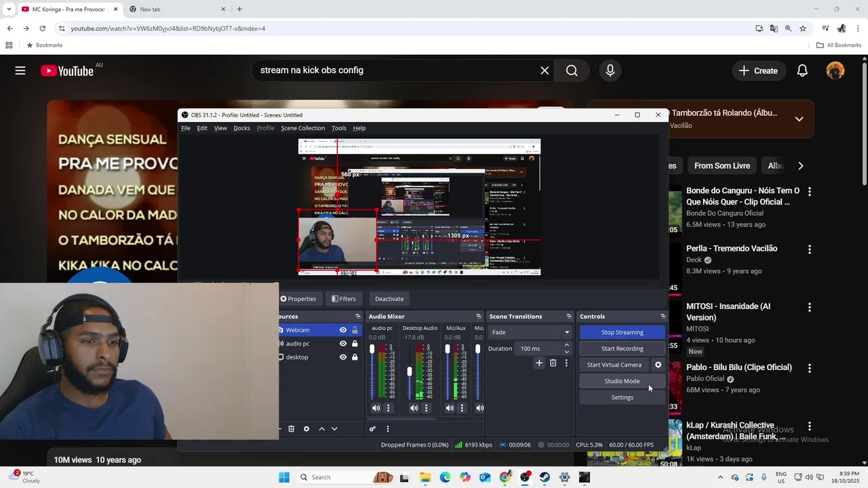
Task: Adjust the Mic/Aux volume fader
Action: tap(447, 349)
